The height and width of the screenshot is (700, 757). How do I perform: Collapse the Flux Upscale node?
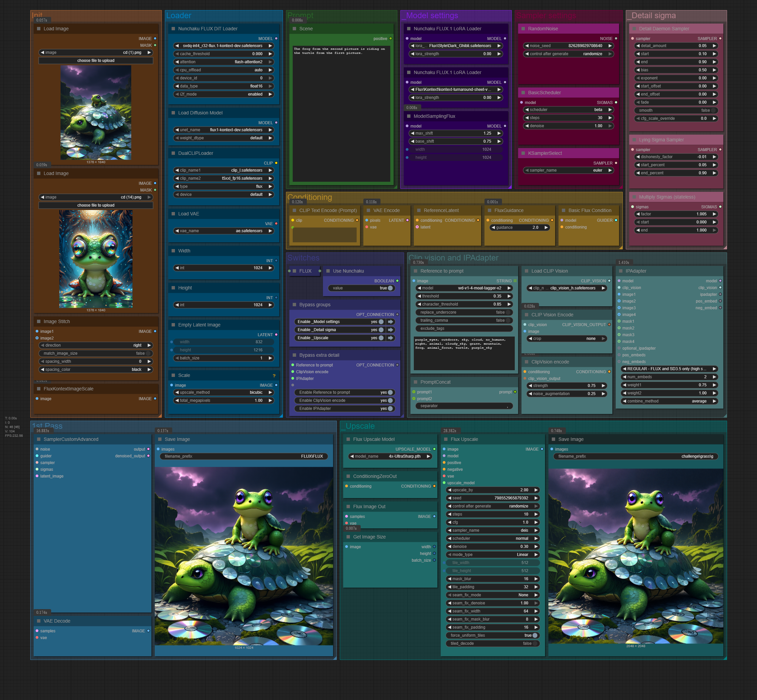pyautogui.click(x=445, y=440)
